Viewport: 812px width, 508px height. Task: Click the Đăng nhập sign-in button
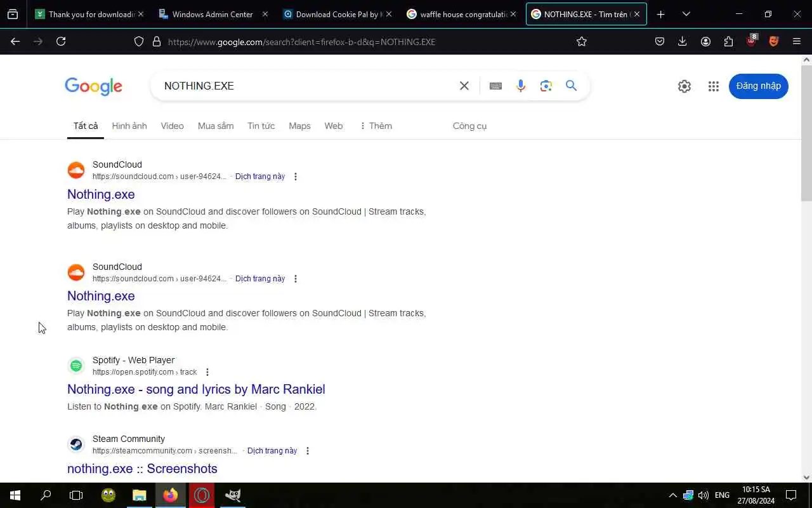758,86
